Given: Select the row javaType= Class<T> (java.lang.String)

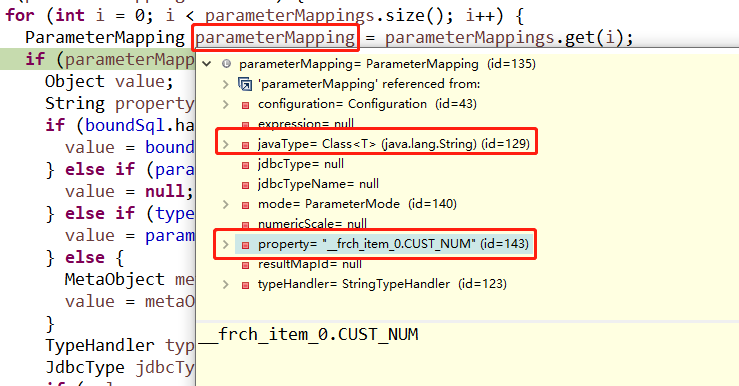Looking at the screenshot, I should 394,144.
